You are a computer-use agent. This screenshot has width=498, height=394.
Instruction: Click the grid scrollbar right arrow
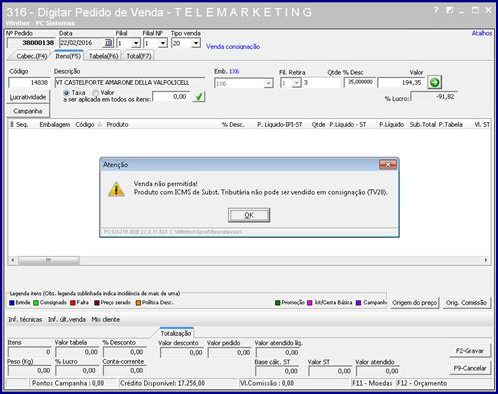coord(486,260)
